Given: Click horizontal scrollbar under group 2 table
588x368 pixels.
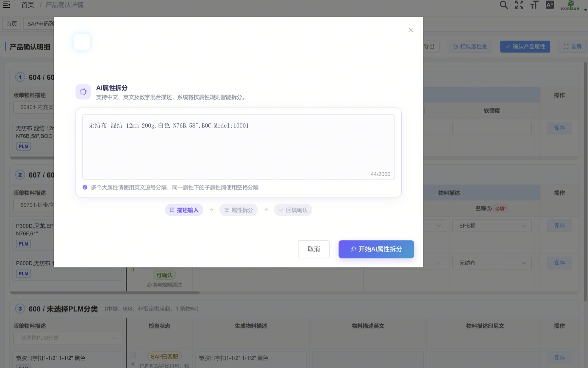Looking at the screenshot, I should tap(105, 293).
